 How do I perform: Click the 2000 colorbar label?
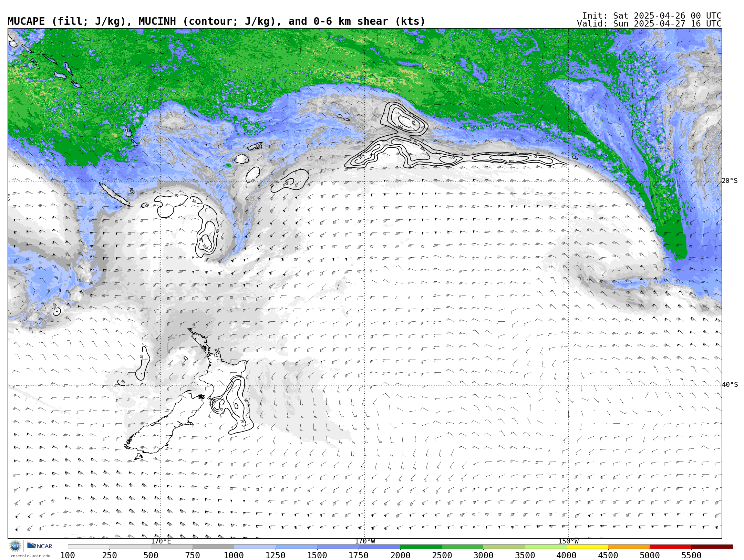point(400,555)
